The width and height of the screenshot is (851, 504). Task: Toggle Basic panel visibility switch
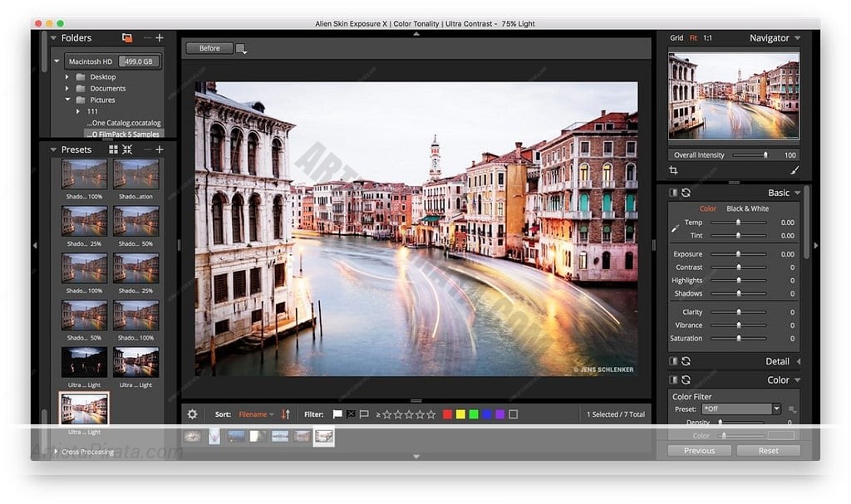point(673,193)
